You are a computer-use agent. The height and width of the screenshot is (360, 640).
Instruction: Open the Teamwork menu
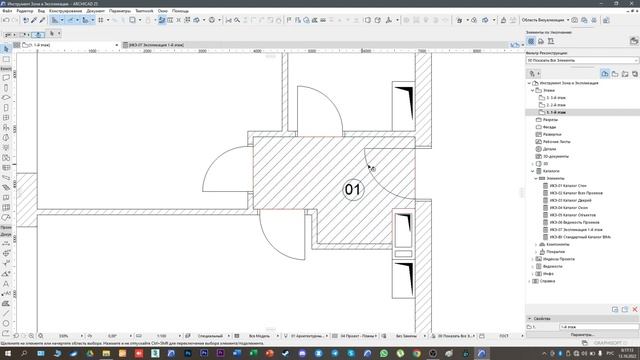(x=144, y=11)
